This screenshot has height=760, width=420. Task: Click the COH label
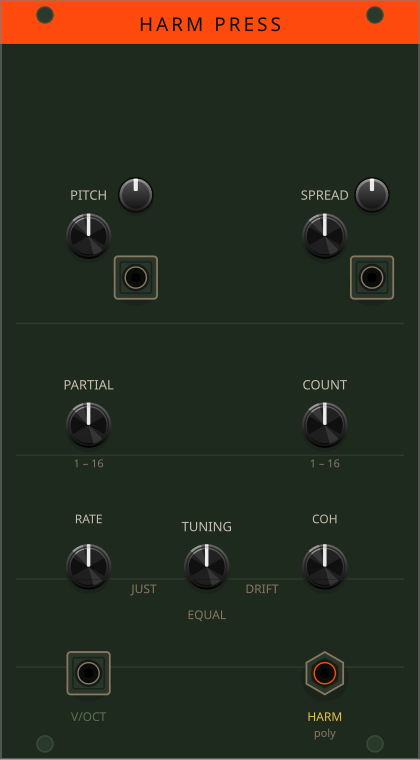pyautogui.click(x=325, y=519)
